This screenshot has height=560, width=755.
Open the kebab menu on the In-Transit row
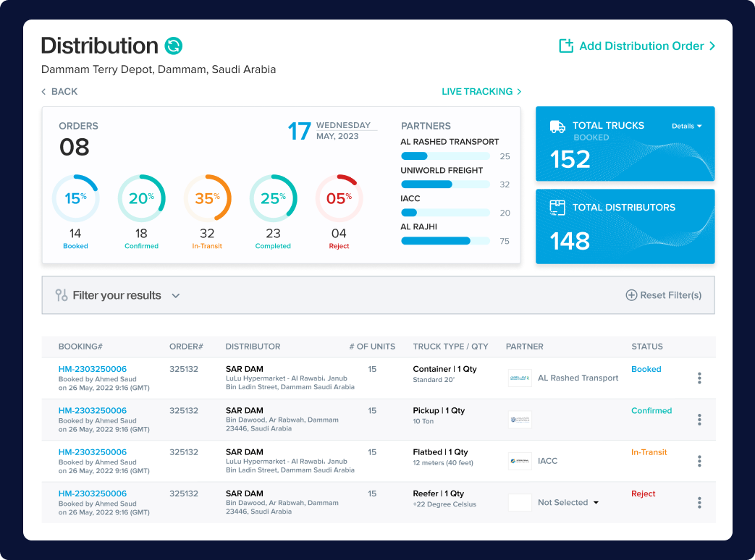(x=699, y=461)
